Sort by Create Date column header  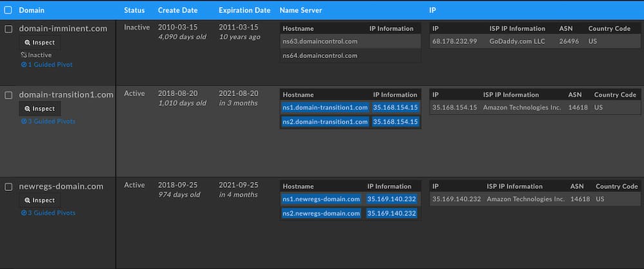[x=178, y=10]
